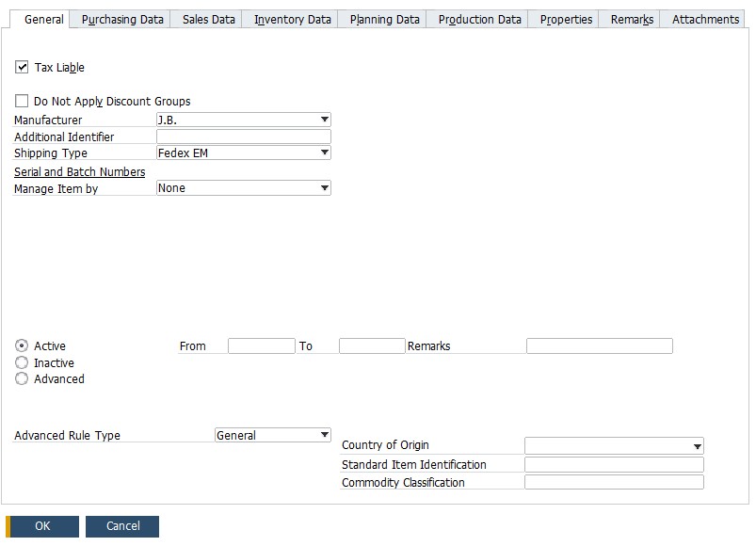This screenshot has height=546, width=756.
Task: Go to the Planning Data tab
Action: (381, 18)
